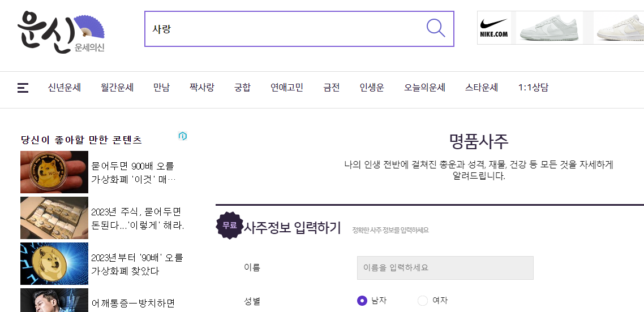The width and height of the screenshot is (644, 312).
Task: Open the '2023년 주식, 묻어두면 돈된다' link
Action: (138, 219)
